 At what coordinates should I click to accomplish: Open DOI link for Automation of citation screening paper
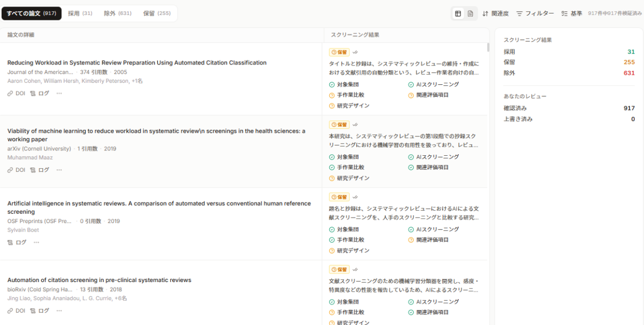coord(16,310)
